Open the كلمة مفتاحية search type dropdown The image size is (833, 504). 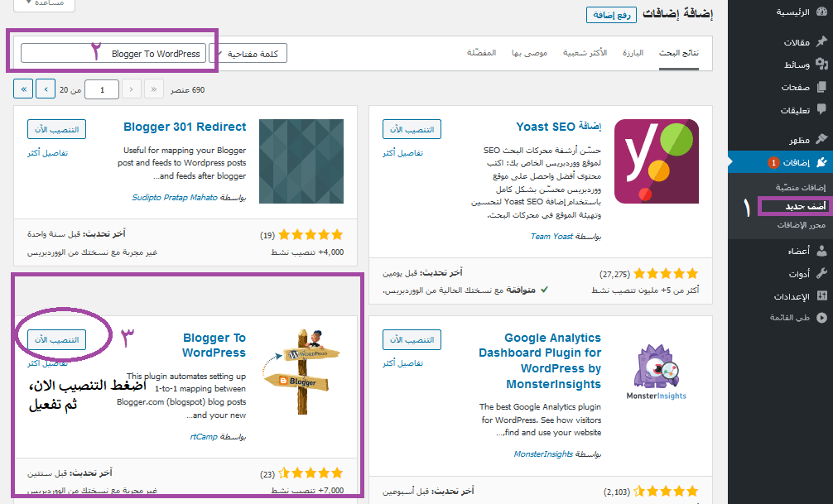coord(248,53)
